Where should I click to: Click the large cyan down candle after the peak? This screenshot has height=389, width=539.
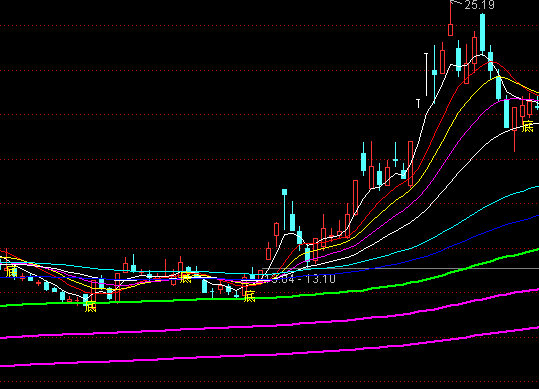506,114
